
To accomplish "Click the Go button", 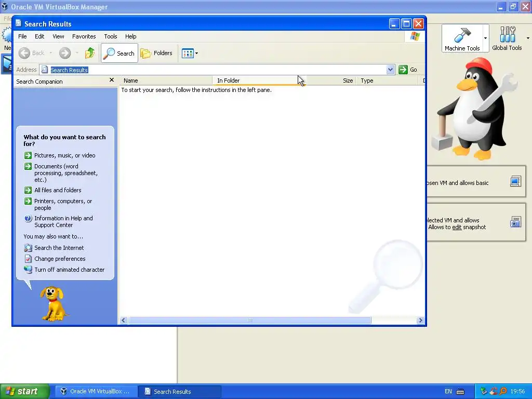I will (x=408, y=70).
